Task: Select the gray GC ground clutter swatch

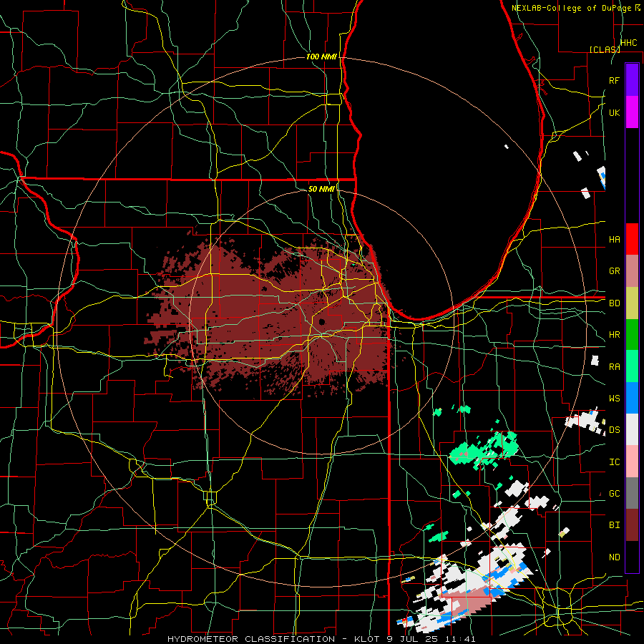Action: click(632, 493)
